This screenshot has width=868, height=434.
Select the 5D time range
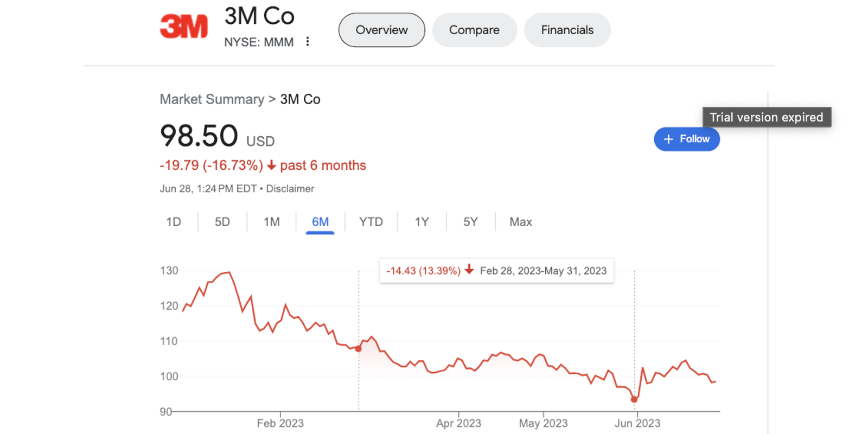[x=222, y=222]
